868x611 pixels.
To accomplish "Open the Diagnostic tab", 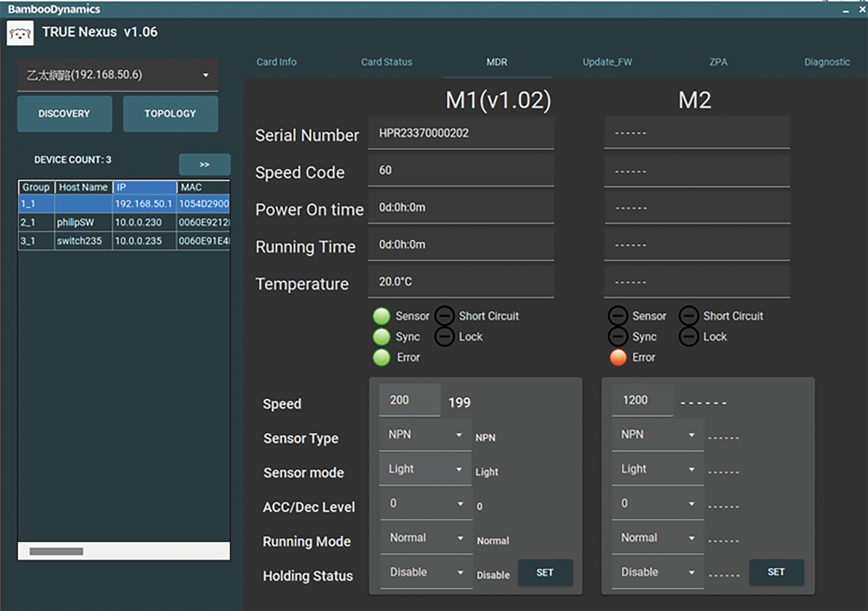I will 827,62.
